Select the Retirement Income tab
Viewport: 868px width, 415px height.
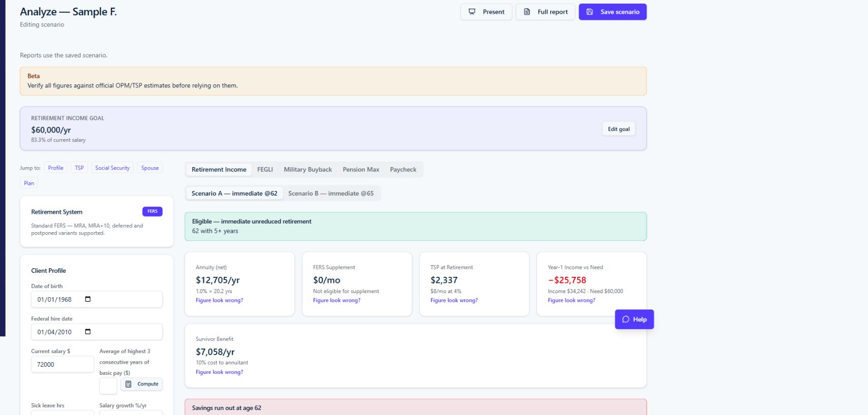[219, 170]
